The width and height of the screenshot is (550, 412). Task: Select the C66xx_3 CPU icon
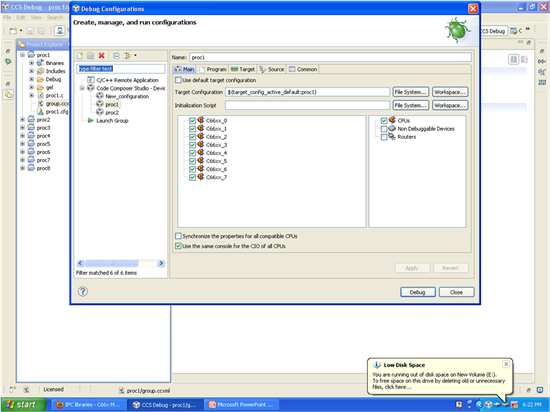pyautogui.click(x=201, y=144)
